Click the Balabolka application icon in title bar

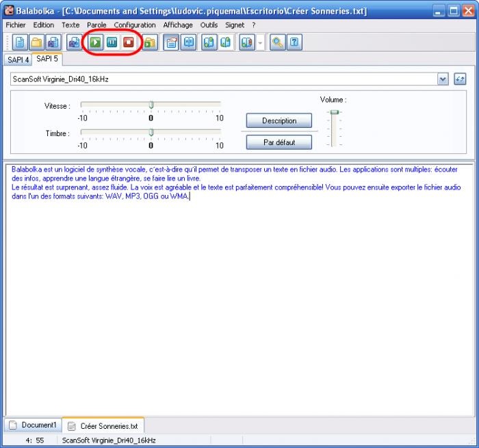(9, 10)
